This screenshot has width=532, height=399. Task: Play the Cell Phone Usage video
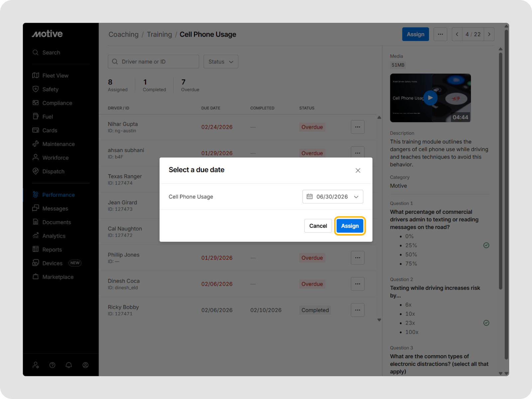pos(430,98)
